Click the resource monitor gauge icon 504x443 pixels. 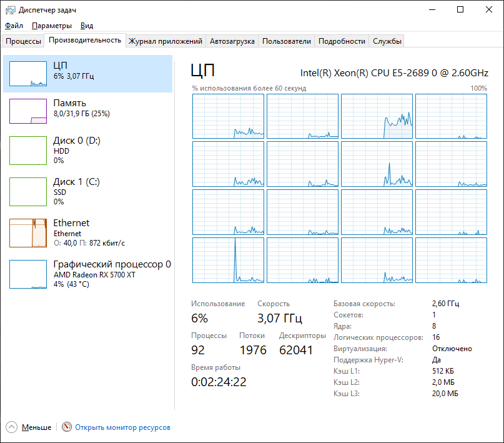(67, 427)
